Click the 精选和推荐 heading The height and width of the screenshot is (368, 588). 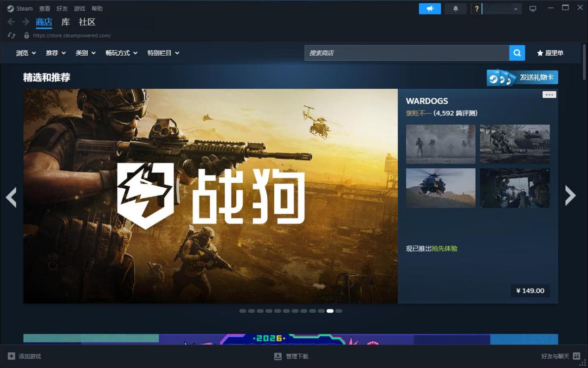coord(47,78)
